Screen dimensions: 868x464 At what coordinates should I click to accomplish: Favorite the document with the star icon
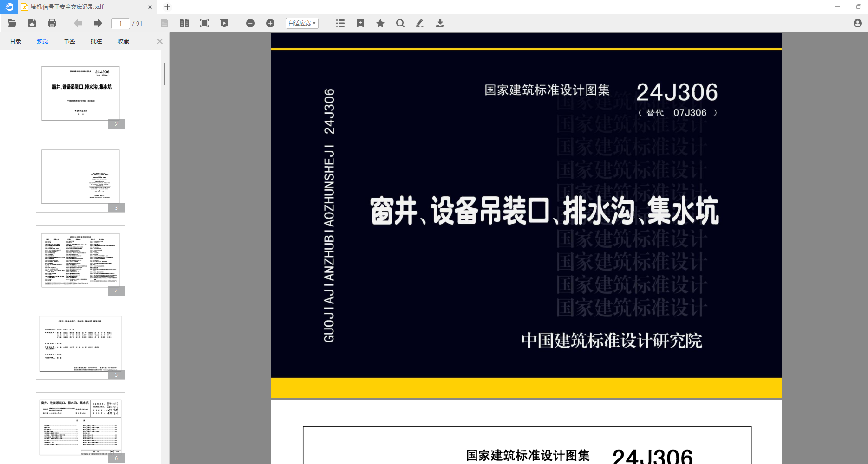click(x=380, y=23)
